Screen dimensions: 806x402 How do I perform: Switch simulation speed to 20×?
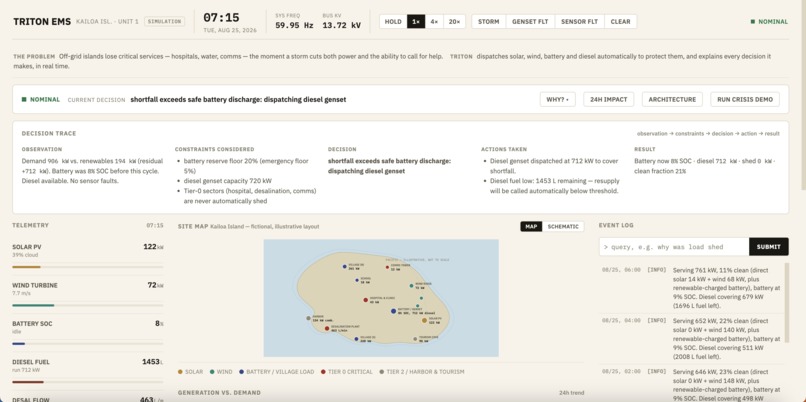click(454, 22)
